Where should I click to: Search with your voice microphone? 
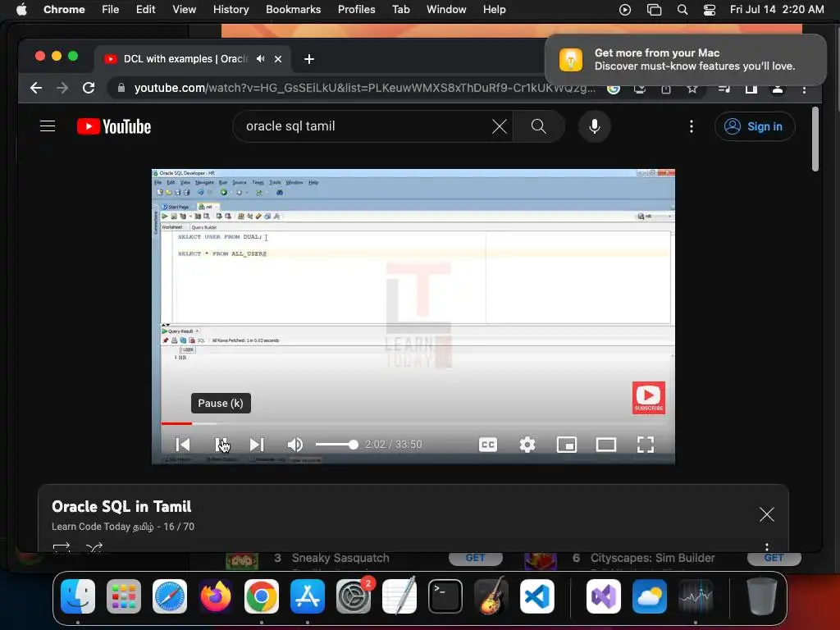594,126
